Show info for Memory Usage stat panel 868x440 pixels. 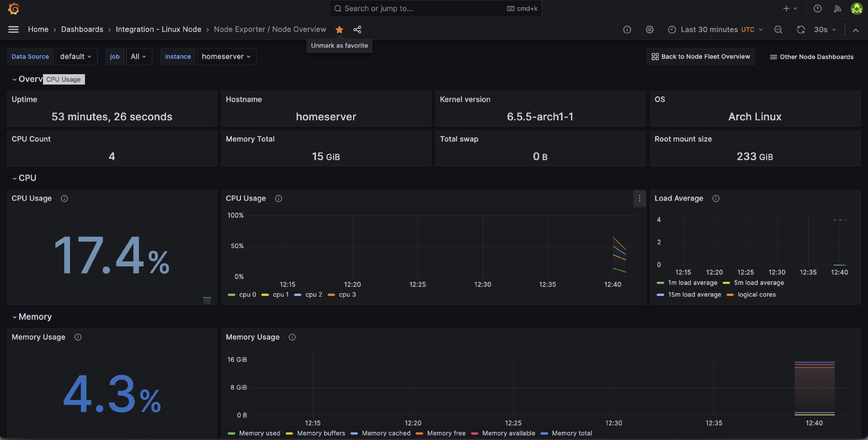(78, 337)
